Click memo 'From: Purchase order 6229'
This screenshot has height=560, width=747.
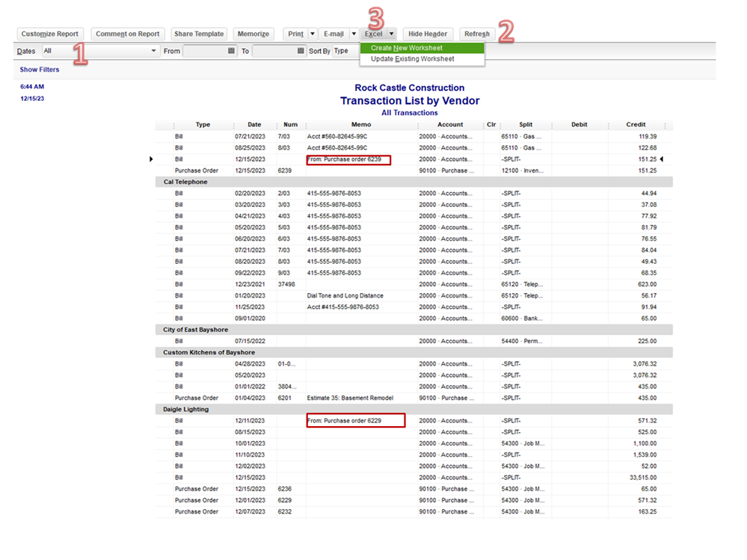(x=344, y=421)
